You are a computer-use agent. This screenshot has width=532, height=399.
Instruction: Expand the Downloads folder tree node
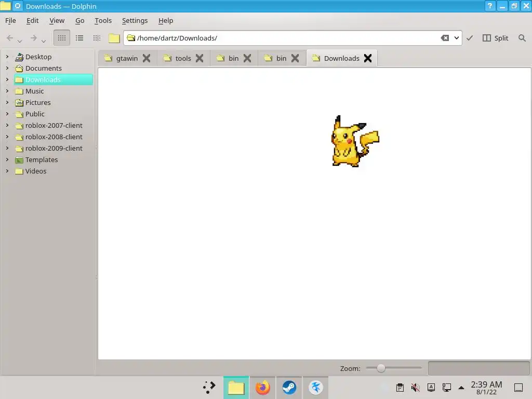7,79
